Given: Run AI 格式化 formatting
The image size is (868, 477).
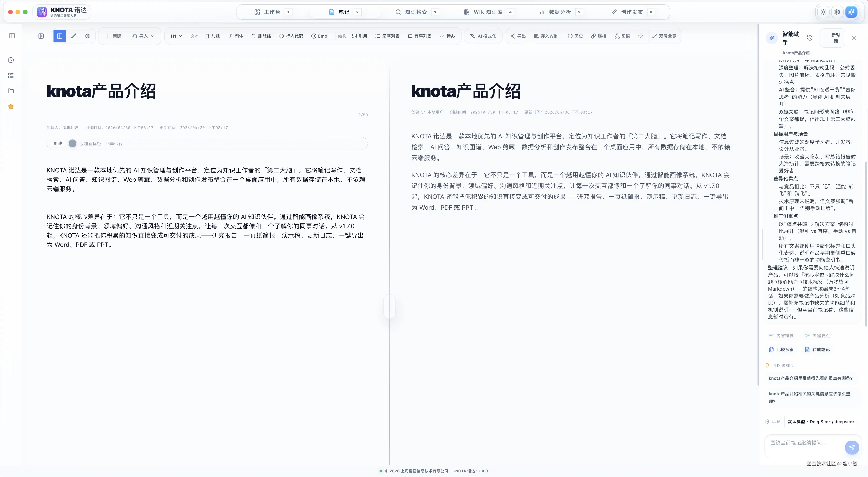Looking at the screenshot, I should (483, 36).
